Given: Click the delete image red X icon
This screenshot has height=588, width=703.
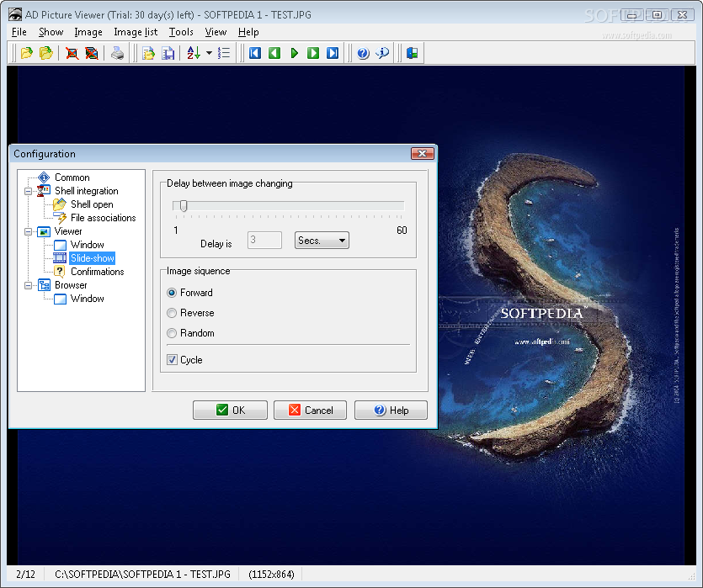Looking at the screenshot, I should coord(72,53).
